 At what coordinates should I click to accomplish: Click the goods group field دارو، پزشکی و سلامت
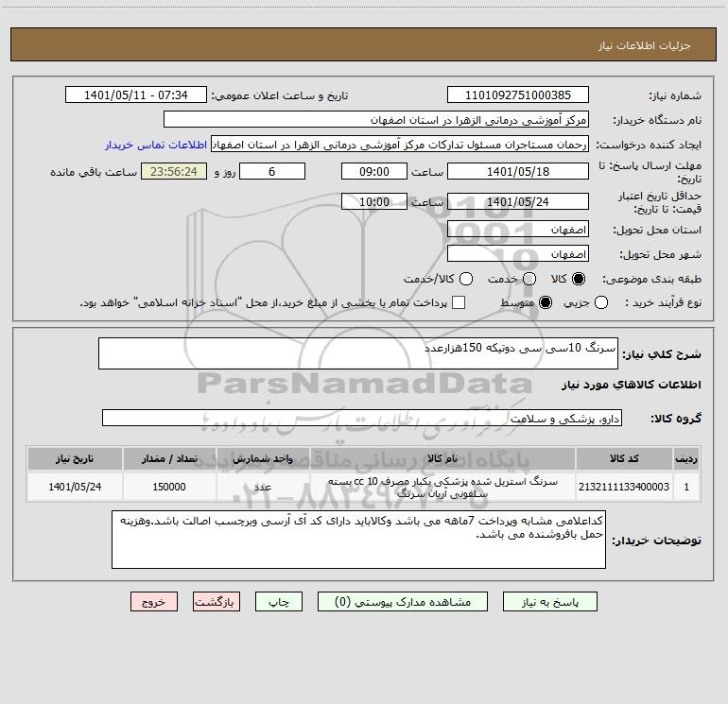pyautogui.click(x=362, y=418)
